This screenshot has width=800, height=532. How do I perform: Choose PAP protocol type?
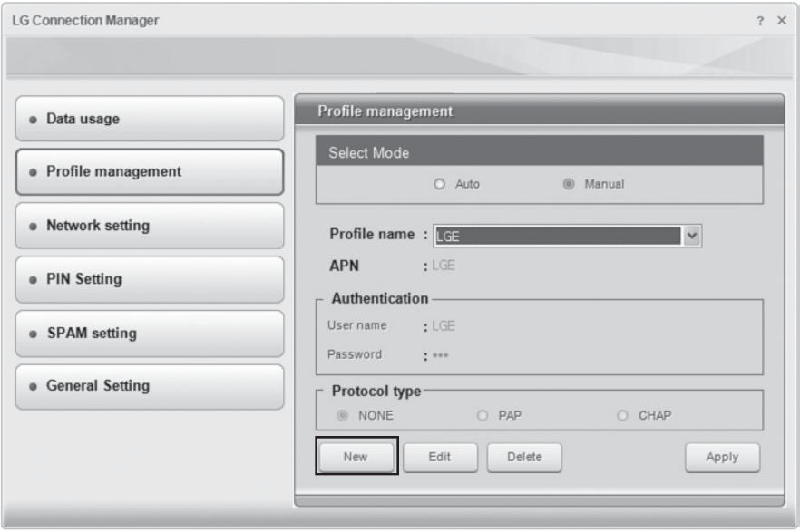click(483, 415)
